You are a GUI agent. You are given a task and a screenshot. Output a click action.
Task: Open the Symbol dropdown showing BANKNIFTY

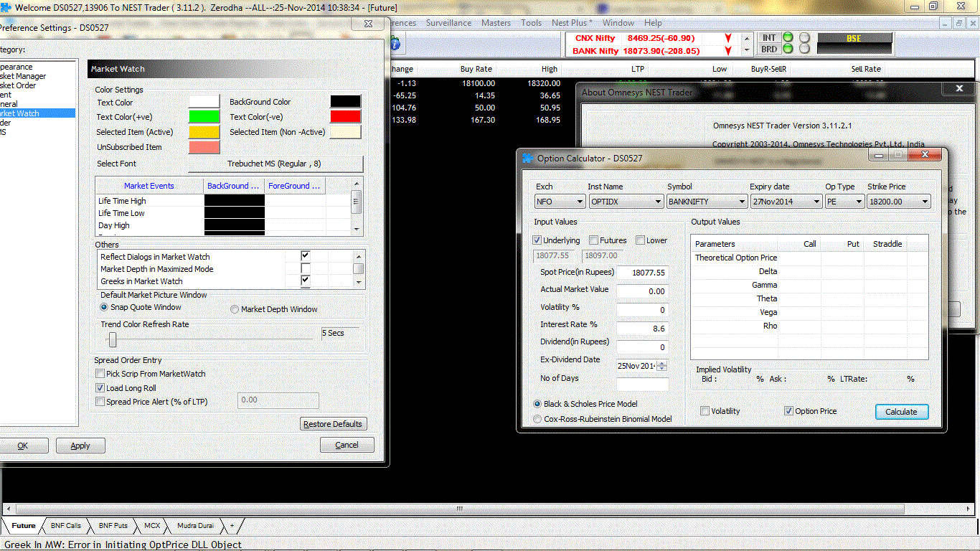pyautogui.click(x=707, y=202)
